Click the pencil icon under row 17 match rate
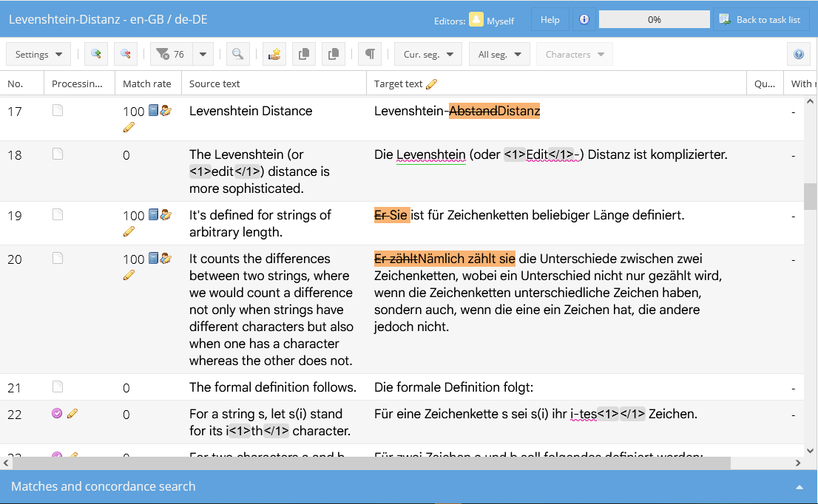 [x=129, y=127]
